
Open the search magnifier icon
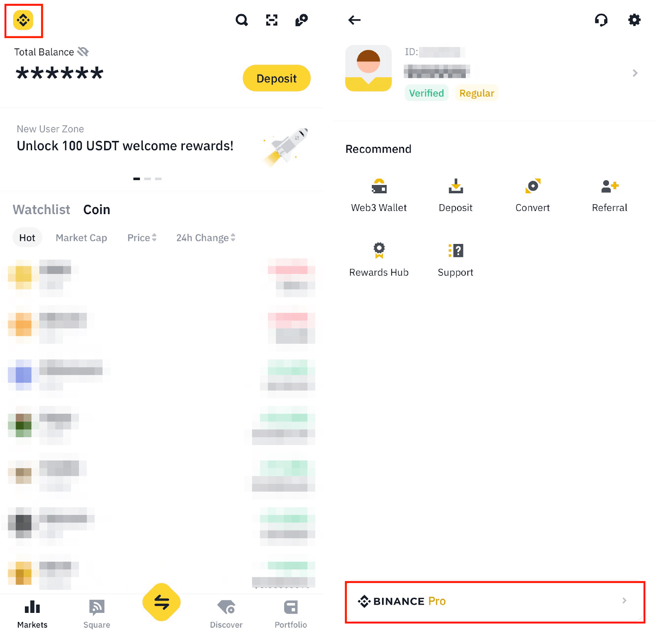[x=242, y=20]
